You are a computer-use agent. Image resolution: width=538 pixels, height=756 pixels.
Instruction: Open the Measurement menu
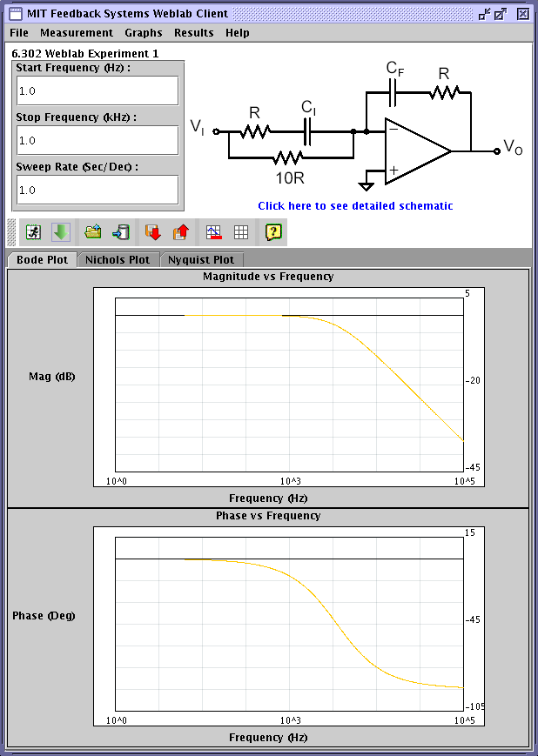coord(77,33)
